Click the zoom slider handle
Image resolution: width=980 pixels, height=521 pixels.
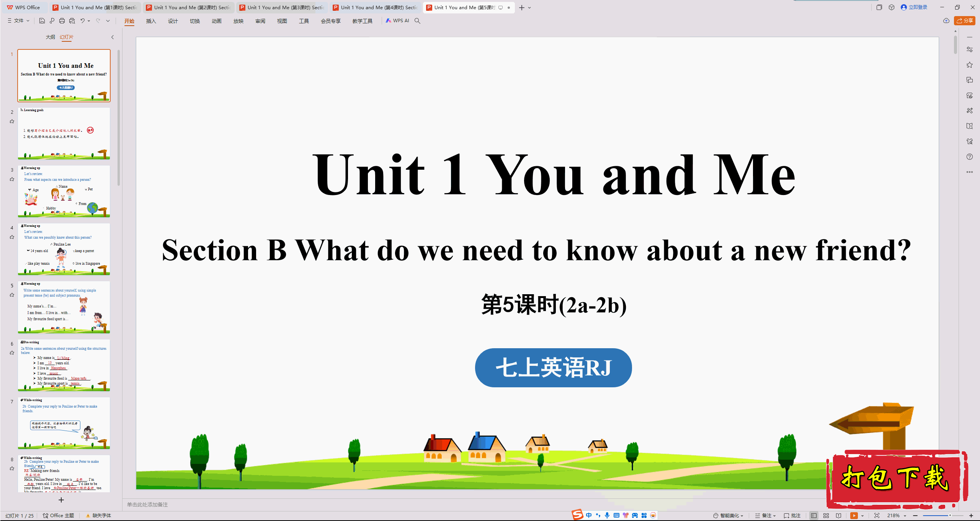click(x=950, y=516)
